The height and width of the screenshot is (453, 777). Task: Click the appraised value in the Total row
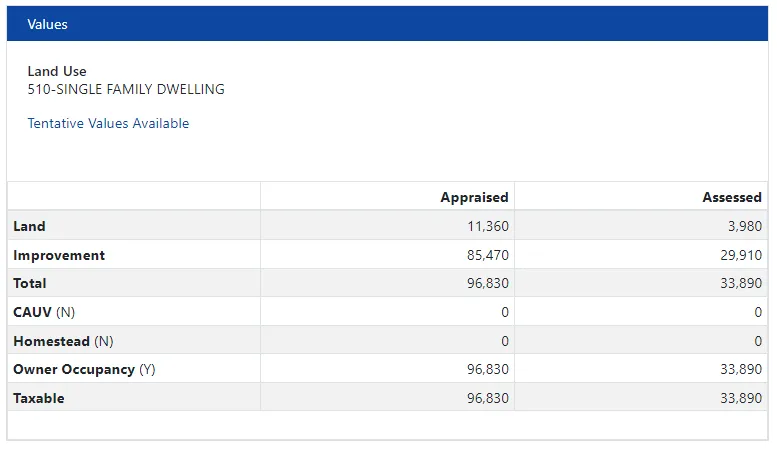[x=487, y=284]
